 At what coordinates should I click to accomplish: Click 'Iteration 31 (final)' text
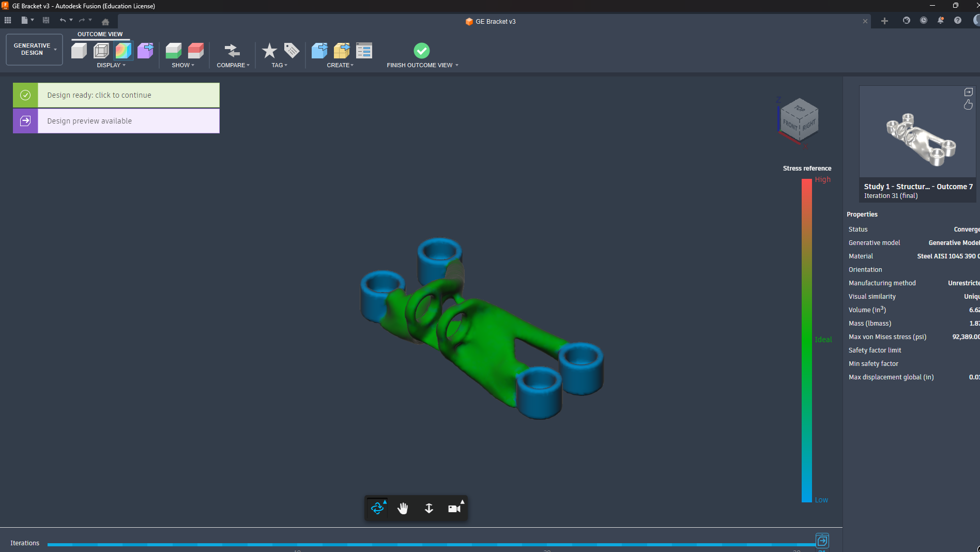[x=891, y=196]
